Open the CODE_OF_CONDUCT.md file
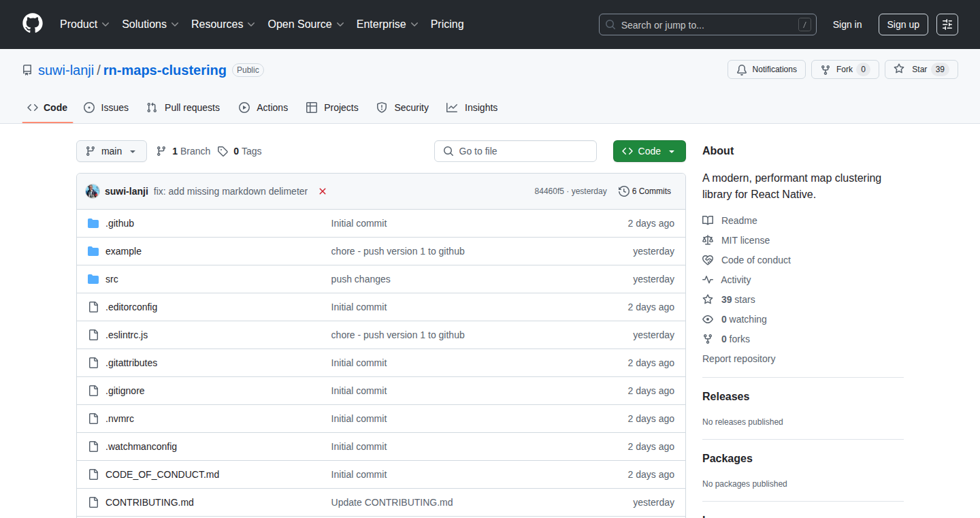 pyautogui.click(x=162, y=474)
